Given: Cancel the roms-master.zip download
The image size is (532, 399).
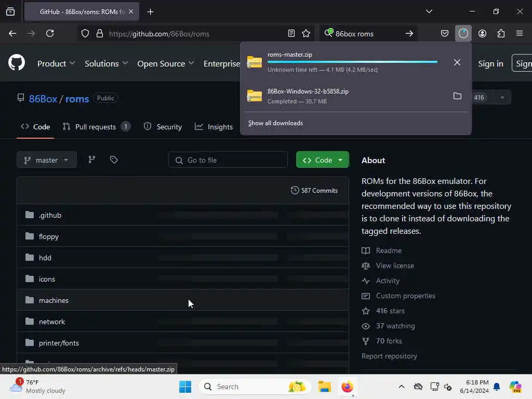Looking at the screenshot, I should pyautogui.click(x=457, y=62).
